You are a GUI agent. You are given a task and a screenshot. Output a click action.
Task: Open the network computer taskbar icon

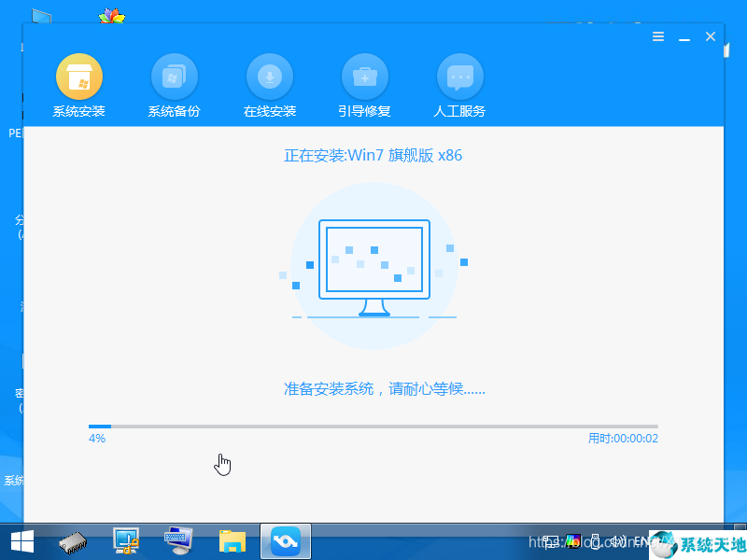tap(126, 541)
